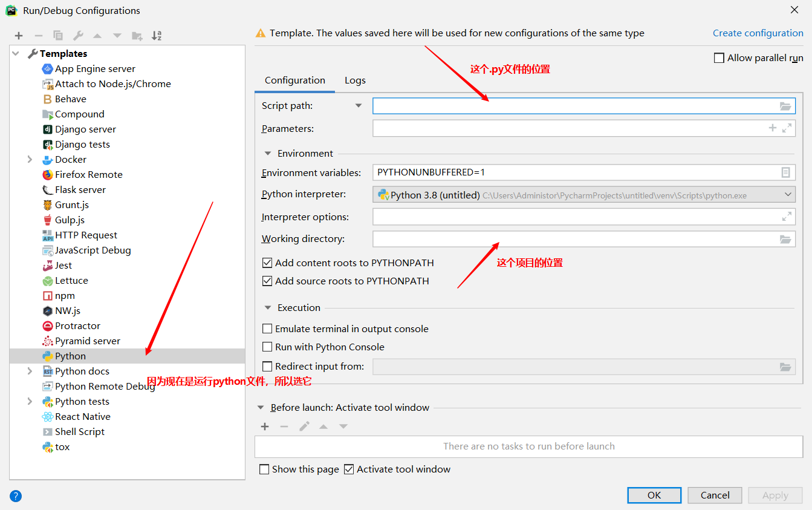Click the Cancel button
The height and width of the screenshot is (510, 812).
tap(715, 495)
